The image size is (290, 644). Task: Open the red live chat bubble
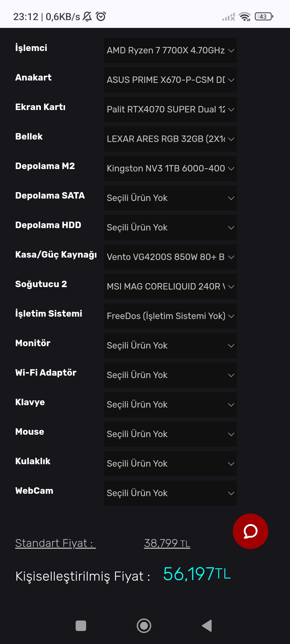250,531
